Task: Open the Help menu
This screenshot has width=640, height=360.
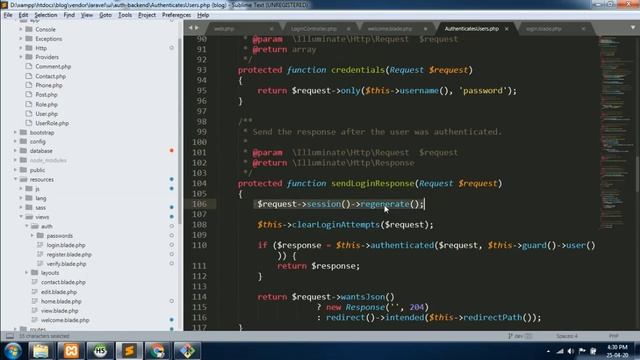Action: click(203, 15)
